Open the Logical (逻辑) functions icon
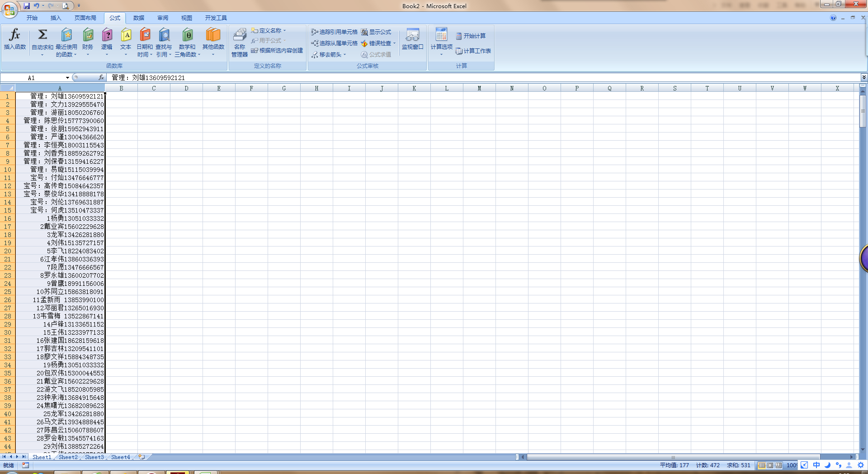 (107, 35)
